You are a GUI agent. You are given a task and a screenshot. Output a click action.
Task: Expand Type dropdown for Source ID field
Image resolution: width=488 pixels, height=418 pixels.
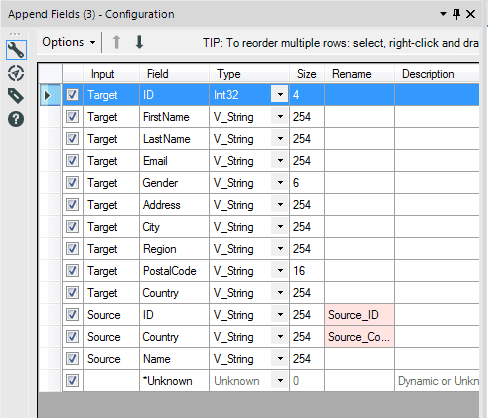pyautogui.click(x=280, y=315)
